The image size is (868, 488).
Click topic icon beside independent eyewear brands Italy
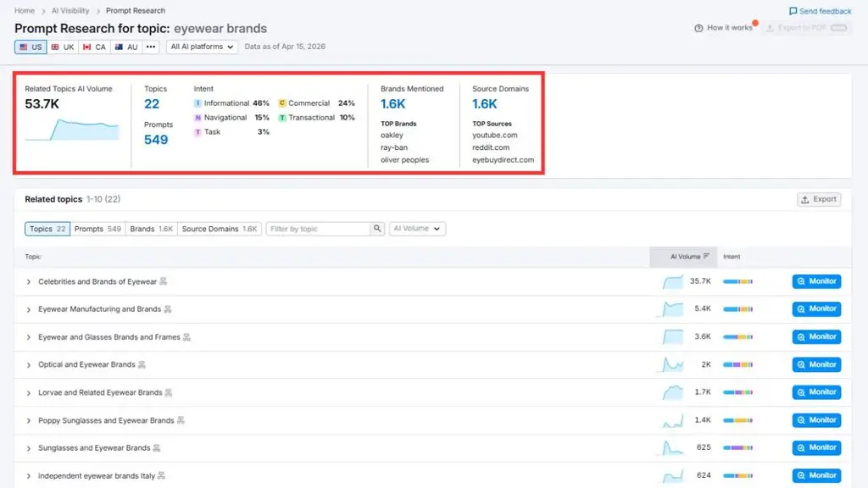(161, 476)
